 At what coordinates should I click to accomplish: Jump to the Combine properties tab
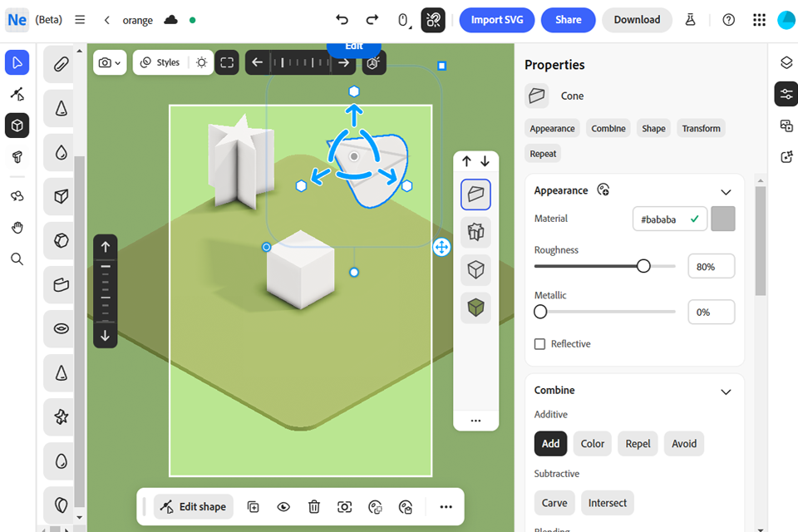[x=608, y=128]
